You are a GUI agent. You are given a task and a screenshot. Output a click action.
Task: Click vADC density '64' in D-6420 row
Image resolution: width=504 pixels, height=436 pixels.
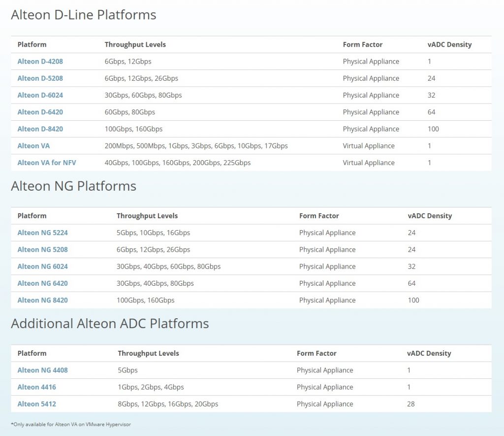pyautogui.click(x=431, y=112)
